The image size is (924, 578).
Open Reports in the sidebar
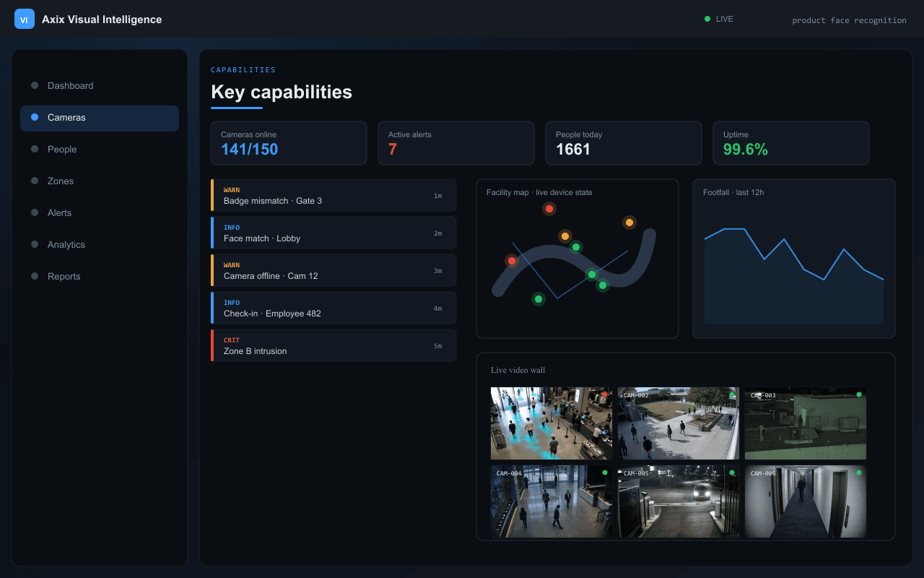(100, 277)
